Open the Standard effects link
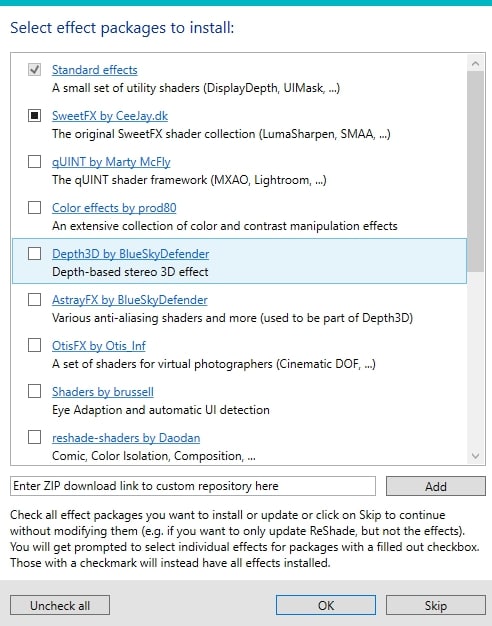492x626 pixels. click(95, 70)
